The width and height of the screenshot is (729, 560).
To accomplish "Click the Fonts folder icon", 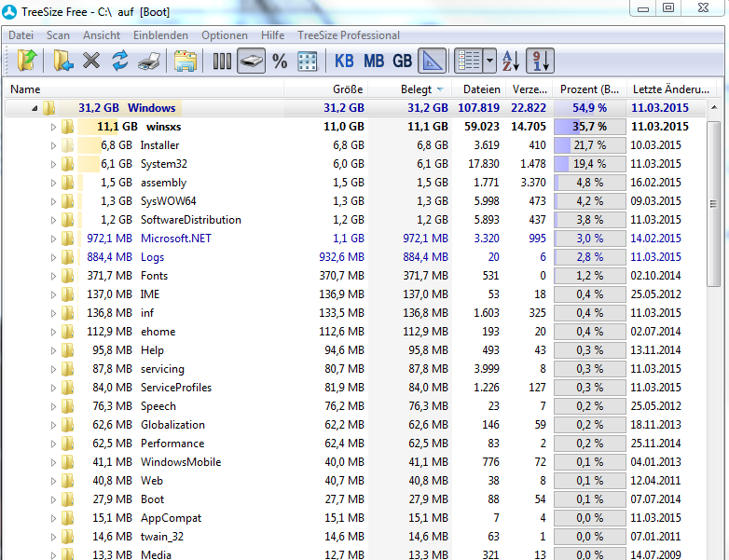I will (67, 276).
